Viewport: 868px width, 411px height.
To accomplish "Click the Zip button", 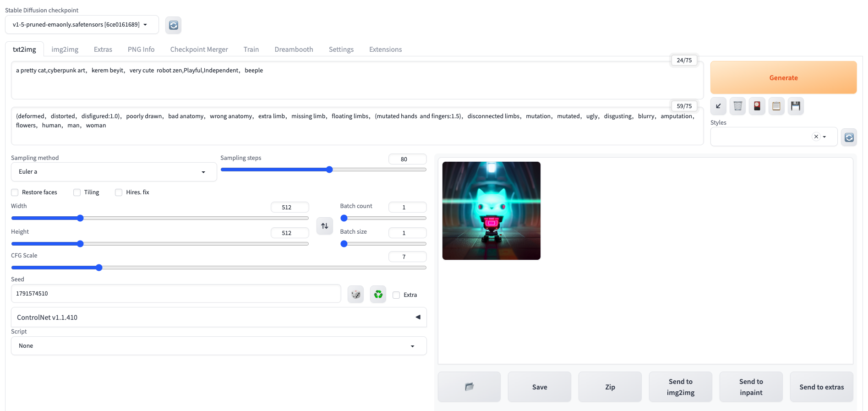I will coord(610,387).
